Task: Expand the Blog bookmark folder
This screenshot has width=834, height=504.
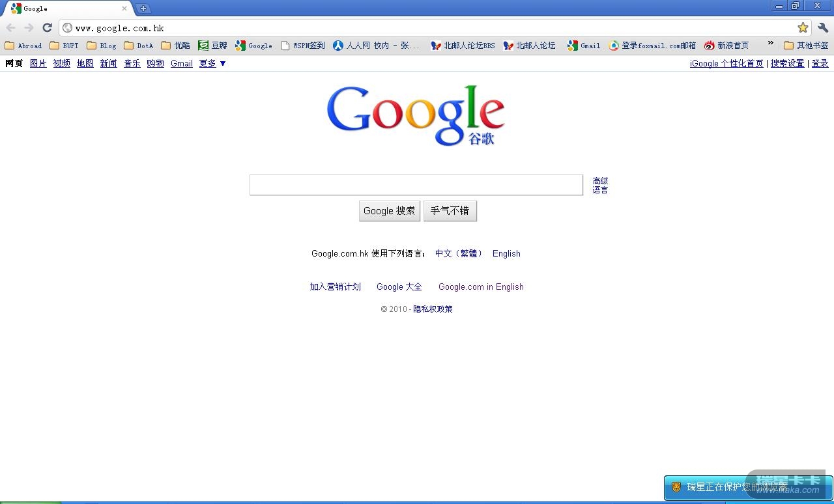Action: click(101, 46)
